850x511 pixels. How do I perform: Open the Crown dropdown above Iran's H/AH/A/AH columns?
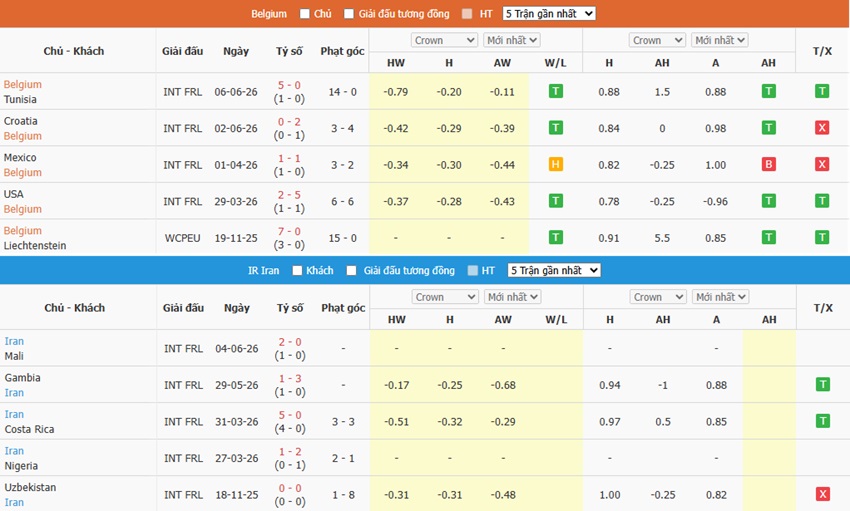tap(659, 297)
